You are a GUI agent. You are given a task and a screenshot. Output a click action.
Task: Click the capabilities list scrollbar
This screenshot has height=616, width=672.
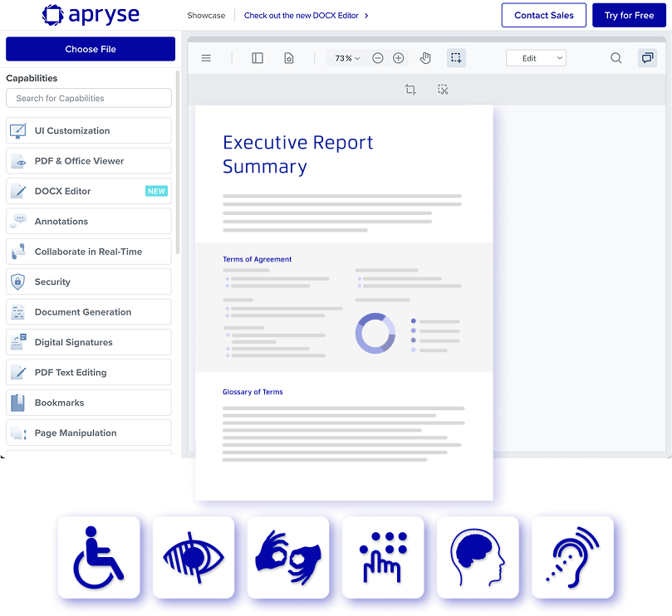(178, 163)
